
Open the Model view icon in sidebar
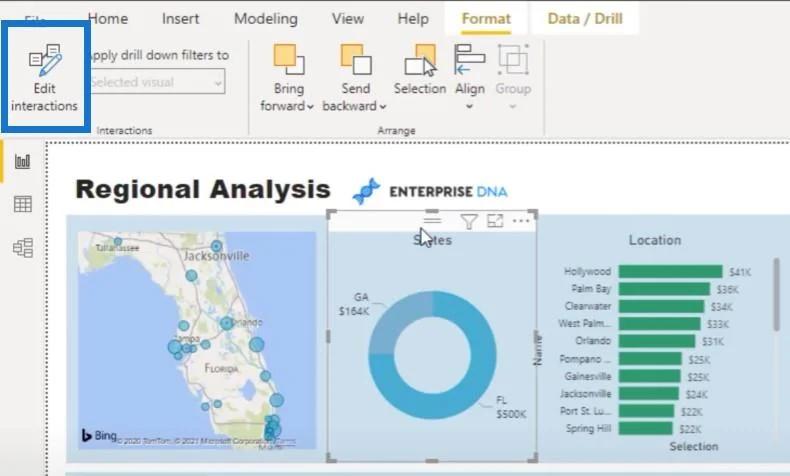pyautogui.click(x=23, y=248)
